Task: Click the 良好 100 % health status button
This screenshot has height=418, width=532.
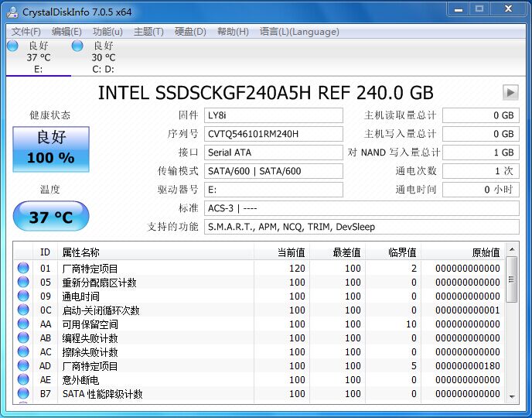Action: tap(51, 149)
